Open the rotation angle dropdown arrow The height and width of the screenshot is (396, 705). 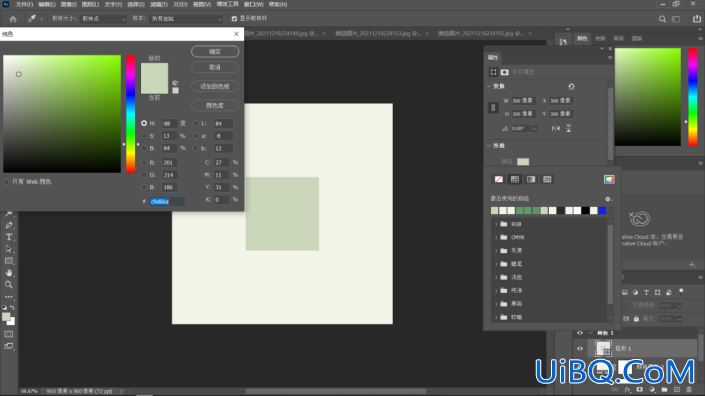point(535,129)
